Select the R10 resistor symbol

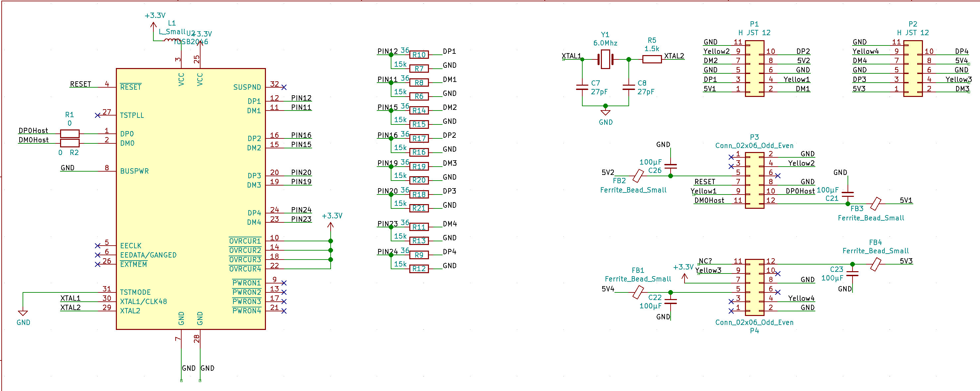coord(419,55)
